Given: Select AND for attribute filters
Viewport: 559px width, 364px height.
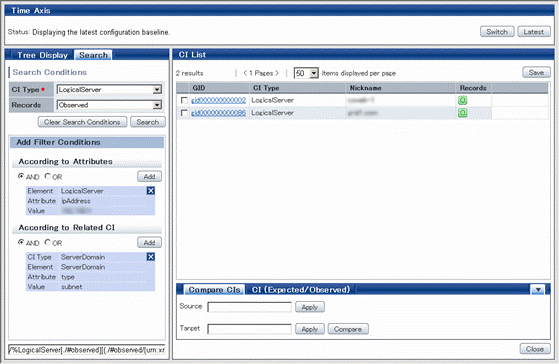Looking at the screenshot, I should (21, 176).
